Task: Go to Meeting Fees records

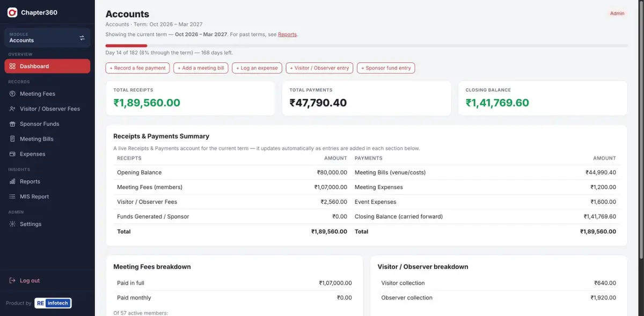Action: coord(47,94)
